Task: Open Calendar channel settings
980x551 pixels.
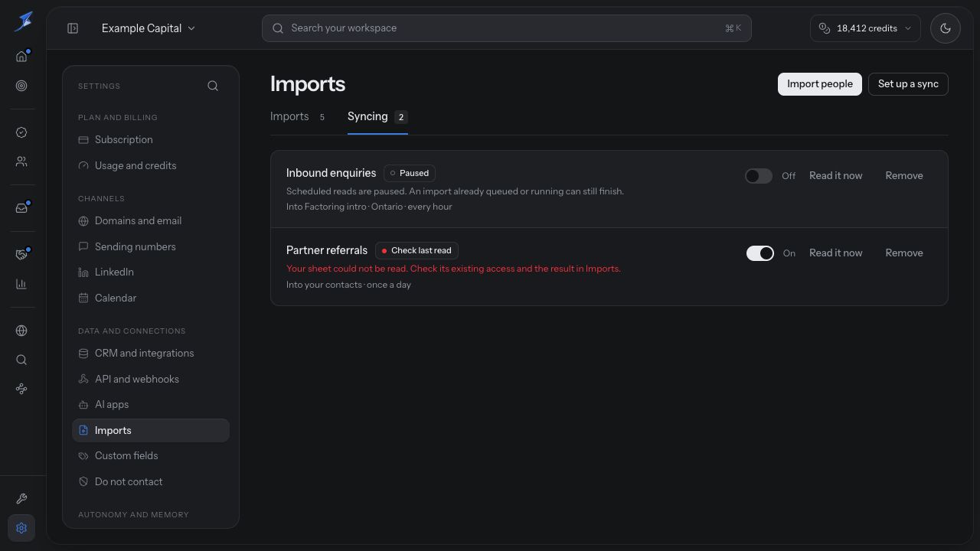Action: click(x=151, y=298)
